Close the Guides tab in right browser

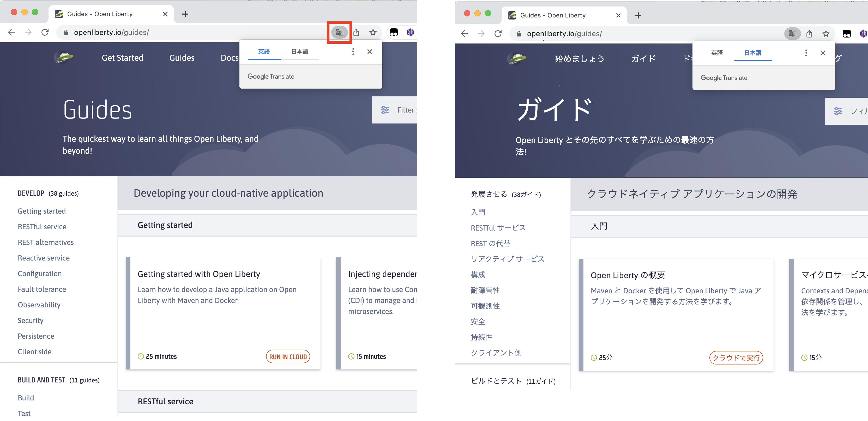[618, 15]
